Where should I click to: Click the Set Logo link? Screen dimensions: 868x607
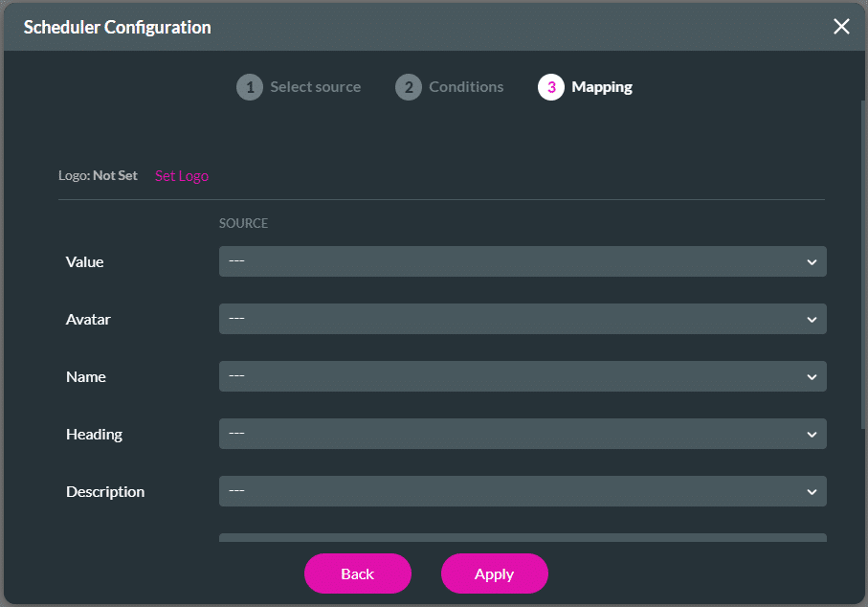[x=182, y=176]
